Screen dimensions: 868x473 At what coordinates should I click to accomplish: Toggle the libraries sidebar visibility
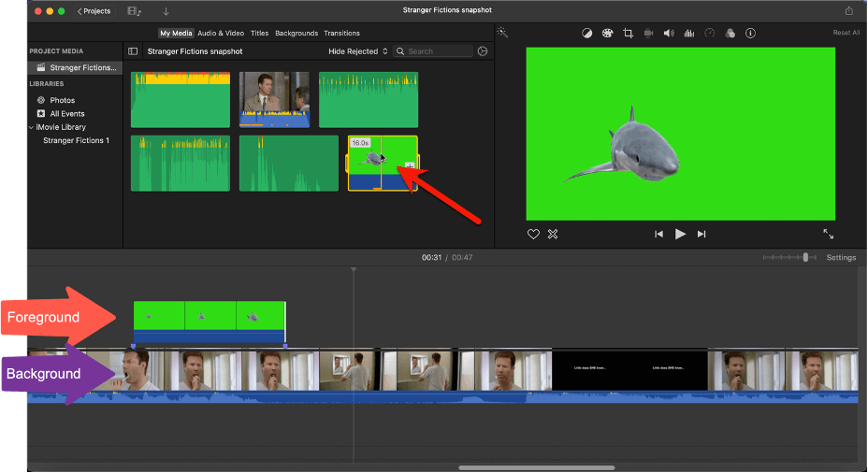tap(133, 51)
